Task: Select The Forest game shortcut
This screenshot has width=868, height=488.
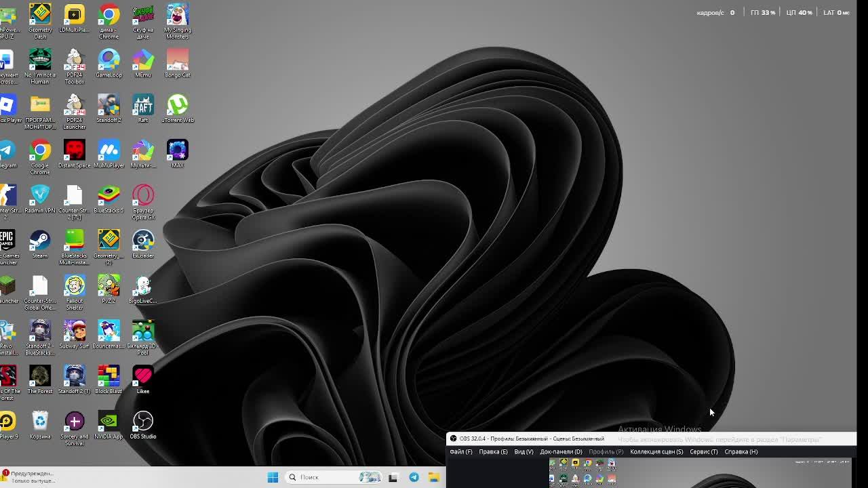Action: point(40,380)
